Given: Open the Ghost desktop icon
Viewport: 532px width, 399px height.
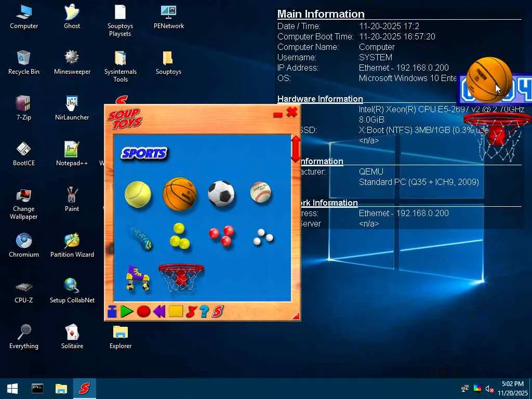Looking at the screenshot, I should pyautogui.click(x=72, y=17).
